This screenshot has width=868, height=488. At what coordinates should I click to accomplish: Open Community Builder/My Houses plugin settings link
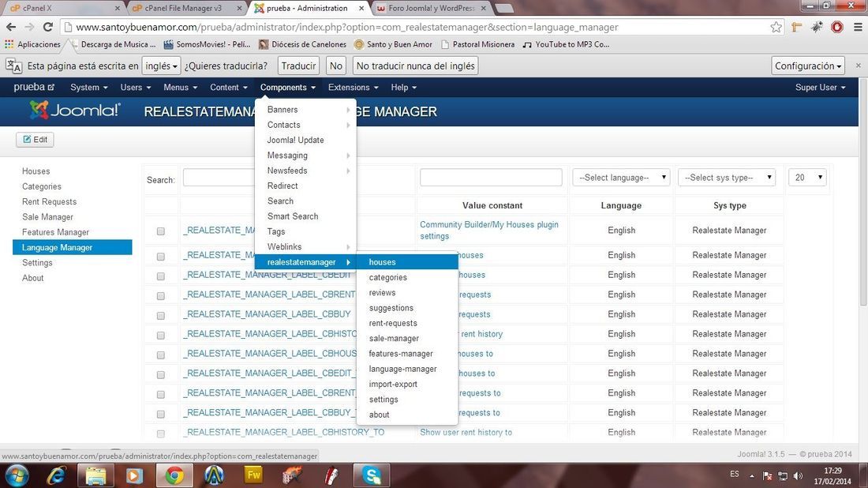pos(489,231)
